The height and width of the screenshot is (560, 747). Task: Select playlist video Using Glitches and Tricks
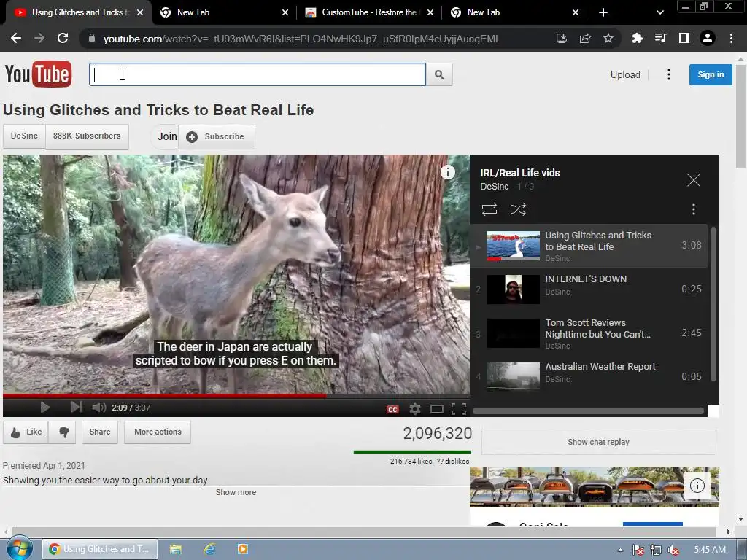589,246
